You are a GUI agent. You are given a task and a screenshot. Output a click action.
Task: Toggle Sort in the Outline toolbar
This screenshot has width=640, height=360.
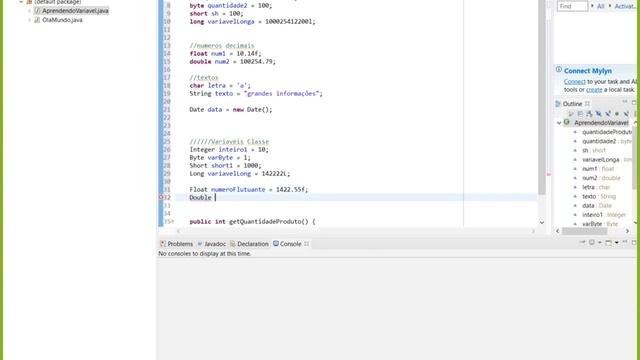(x=589, y=113)
